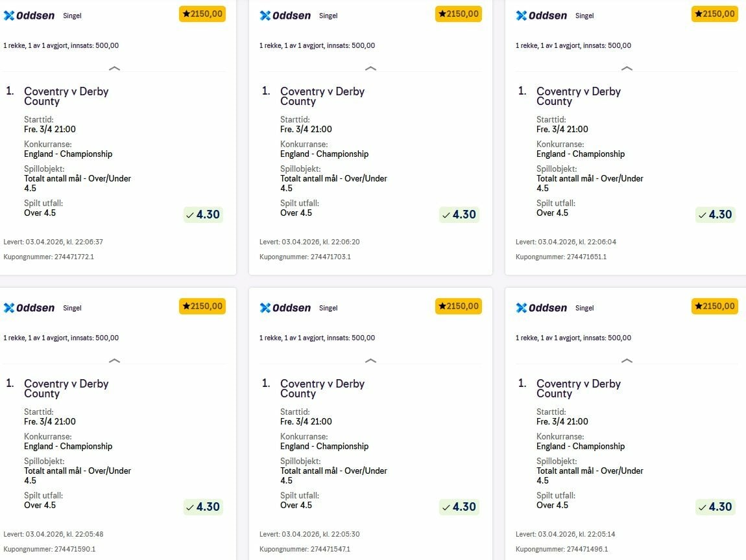
Task: Click star winnings badge on coupon 274471772.1
Action: [202, 14]
